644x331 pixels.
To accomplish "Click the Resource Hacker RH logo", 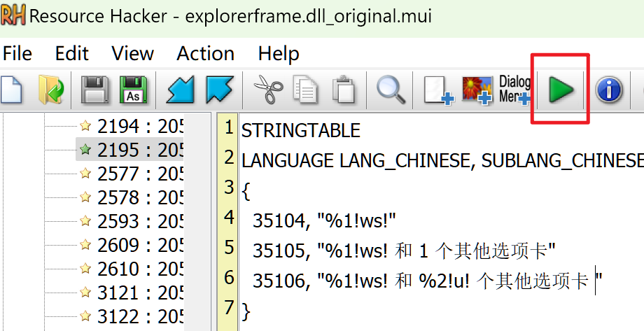I will (x=13, y=15).
